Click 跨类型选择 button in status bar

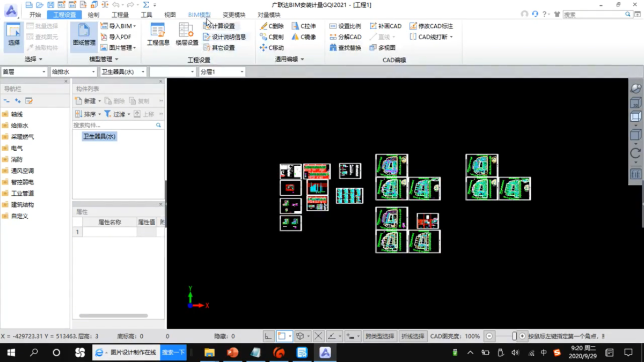click(379, 336)
